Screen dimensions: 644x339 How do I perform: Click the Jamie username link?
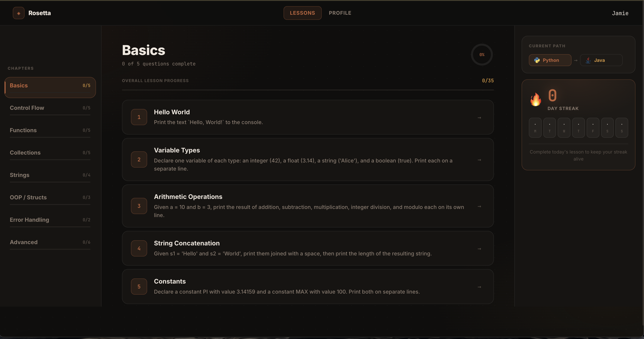click(620, 13)
